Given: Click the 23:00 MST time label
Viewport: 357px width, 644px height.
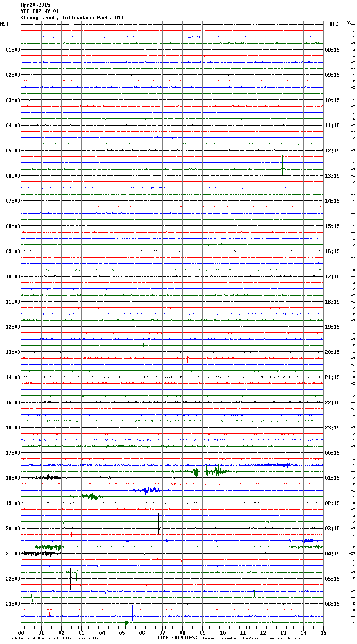Looking at the screenshot, I should click(x=13, y=604).
